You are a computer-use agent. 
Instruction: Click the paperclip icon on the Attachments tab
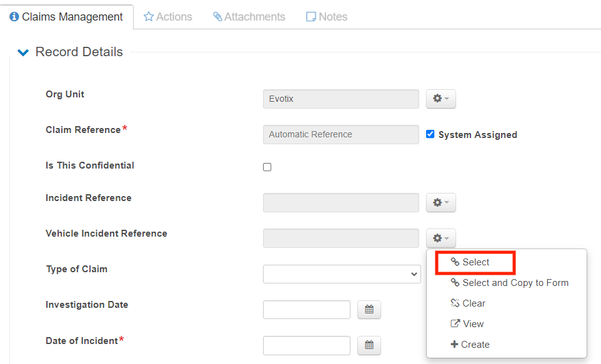(x=217, y=17)
